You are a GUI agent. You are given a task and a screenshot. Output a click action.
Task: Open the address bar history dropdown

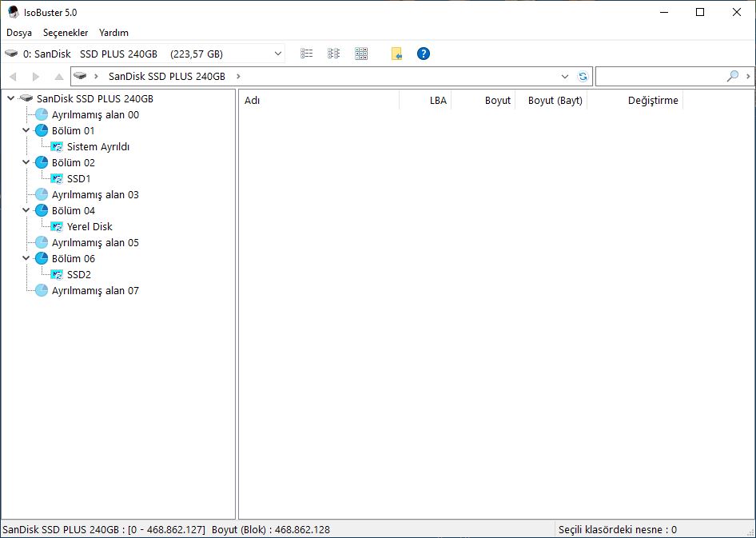(x=565, y=76)
